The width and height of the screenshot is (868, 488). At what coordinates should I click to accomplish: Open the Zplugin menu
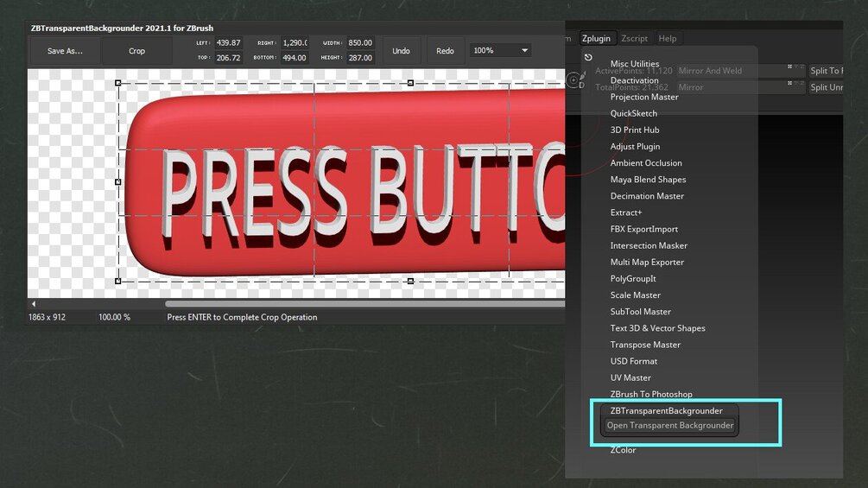tap(596, 38)
